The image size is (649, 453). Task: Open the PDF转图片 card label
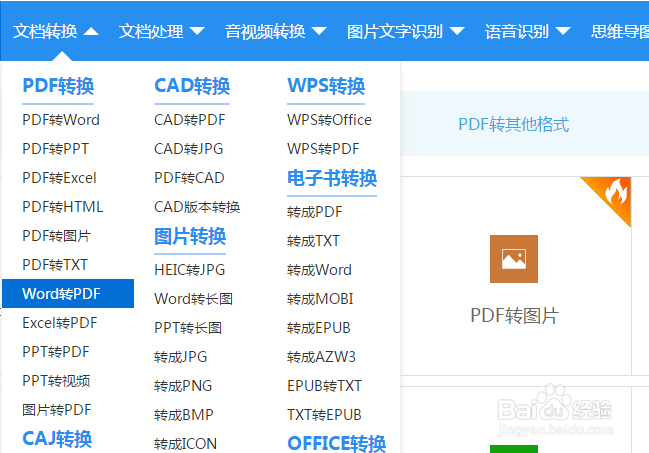(514, 316)
